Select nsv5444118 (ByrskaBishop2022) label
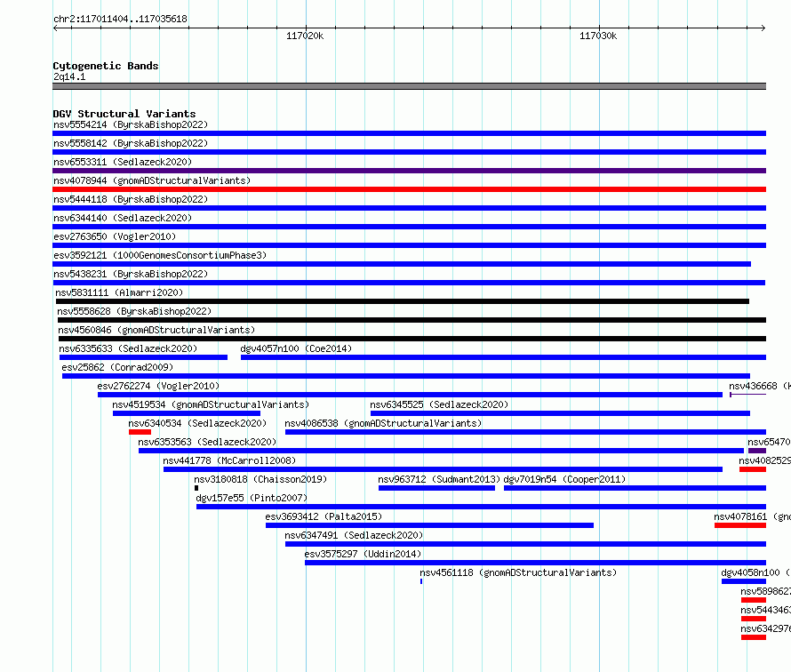Screen dimensions: 791x672 [x=131, y=199]
